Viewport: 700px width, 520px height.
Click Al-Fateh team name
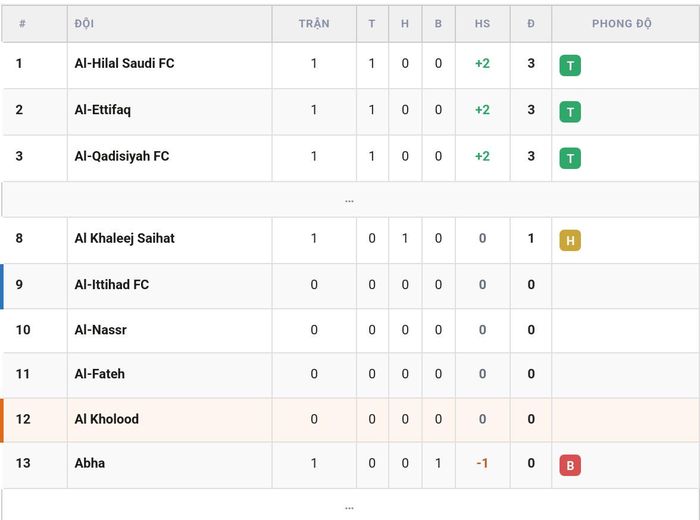click(x=100, y=374)
